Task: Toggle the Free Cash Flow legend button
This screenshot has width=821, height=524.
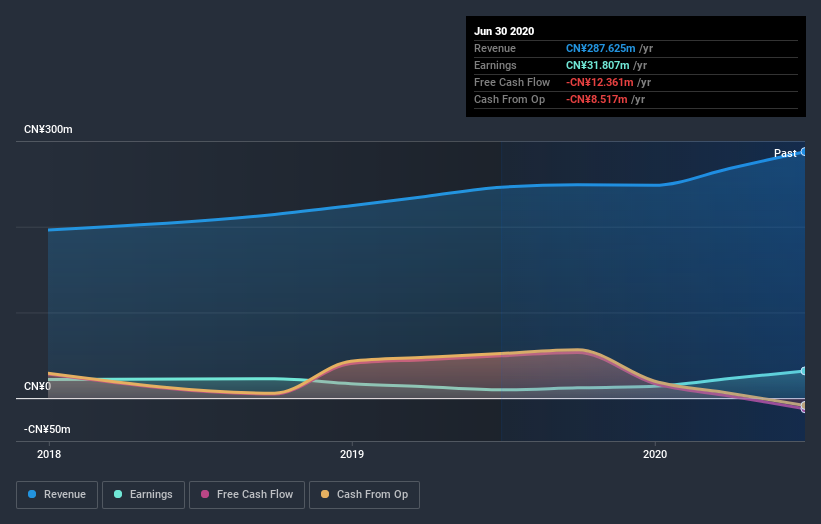Action: pyautogui.click(x=247, y=495)
